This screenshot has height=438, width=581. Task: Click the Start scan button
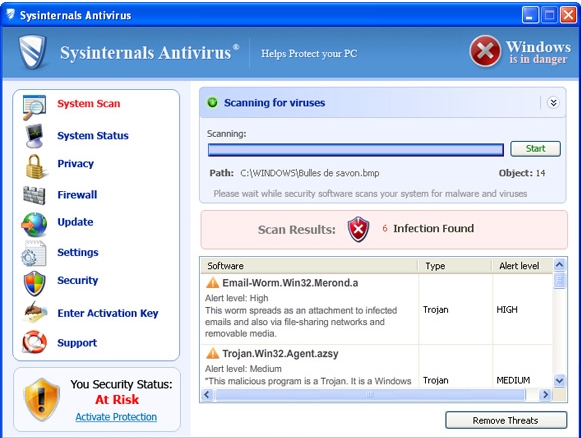coord(535,149)
